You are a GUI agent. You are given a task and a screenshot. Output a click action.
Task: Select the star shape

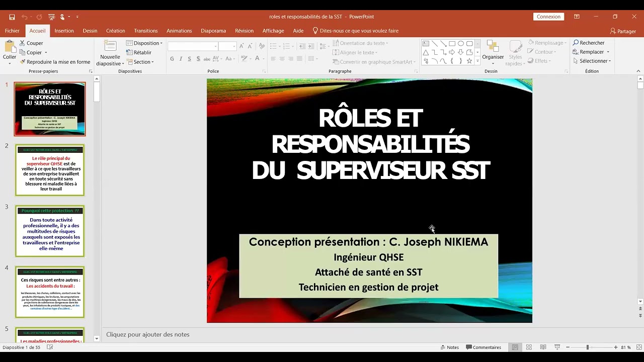click(469, 61)
